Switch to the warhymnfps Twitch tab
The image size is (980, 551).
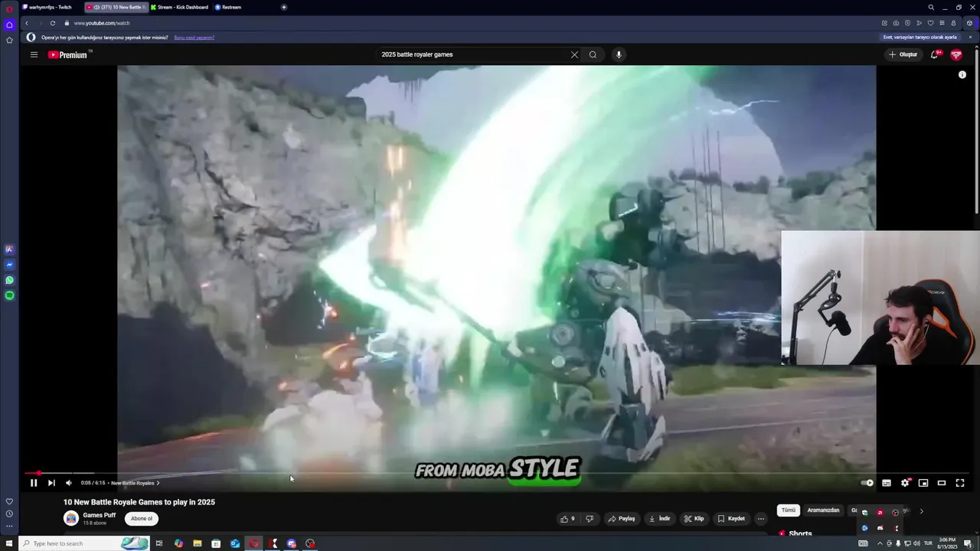tap(50, 7)
